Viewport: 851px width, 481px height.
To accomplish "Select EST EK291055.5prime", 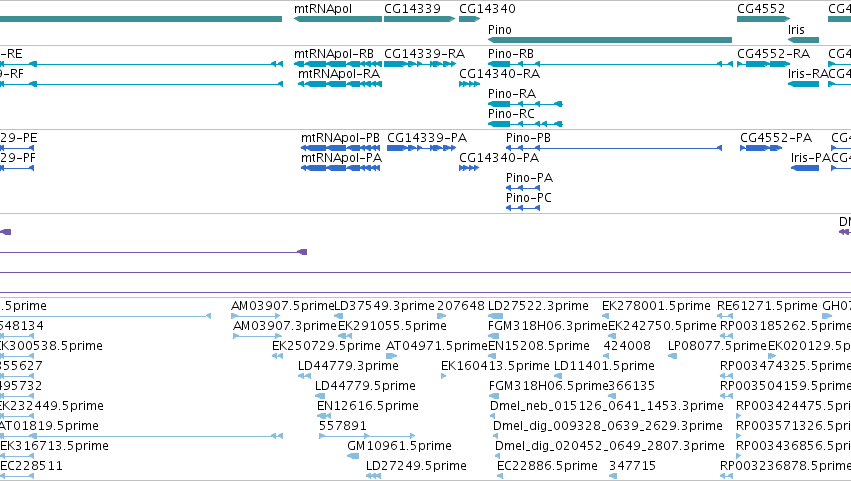I will (392, 326).
